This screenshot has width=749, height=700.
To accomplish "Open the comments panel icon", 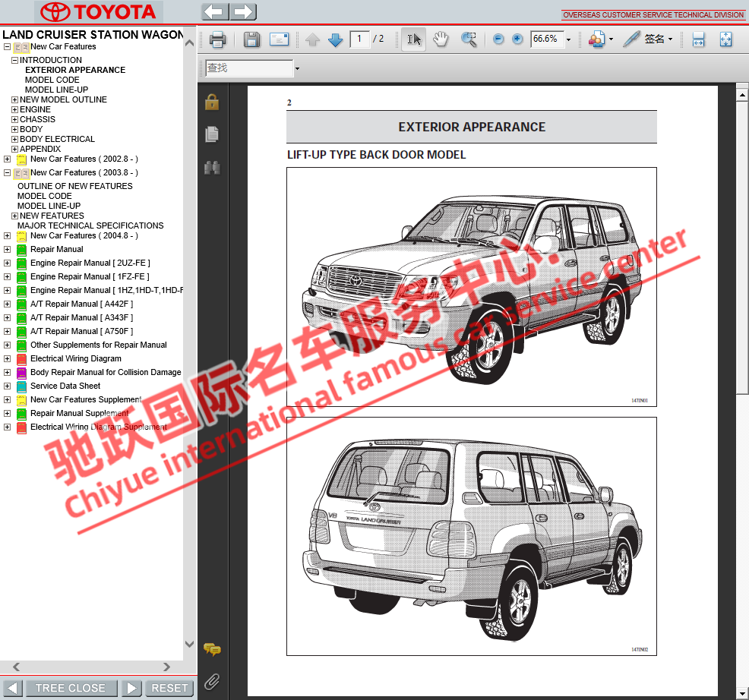I will [212, 649].
